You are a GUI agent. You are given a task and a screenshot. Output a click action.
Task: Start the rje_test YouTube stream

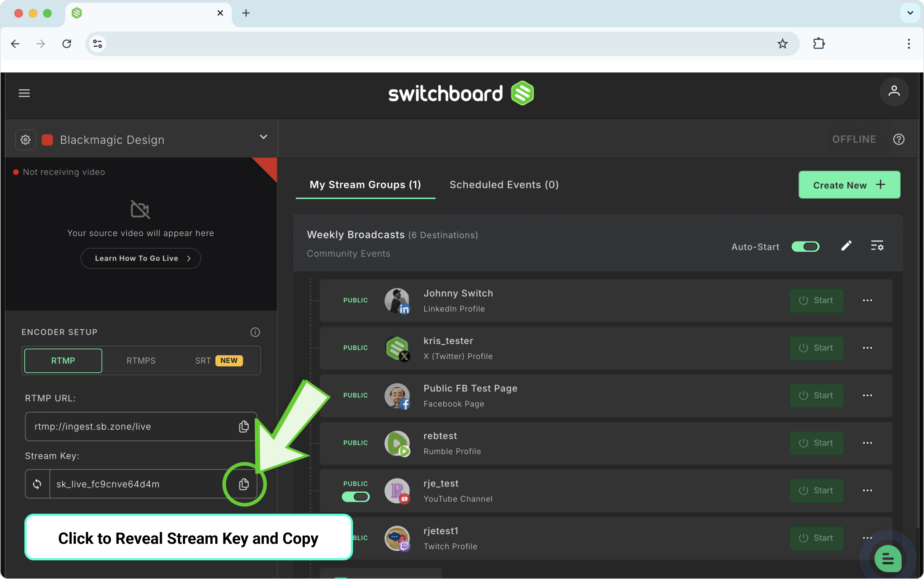[816, 490]
